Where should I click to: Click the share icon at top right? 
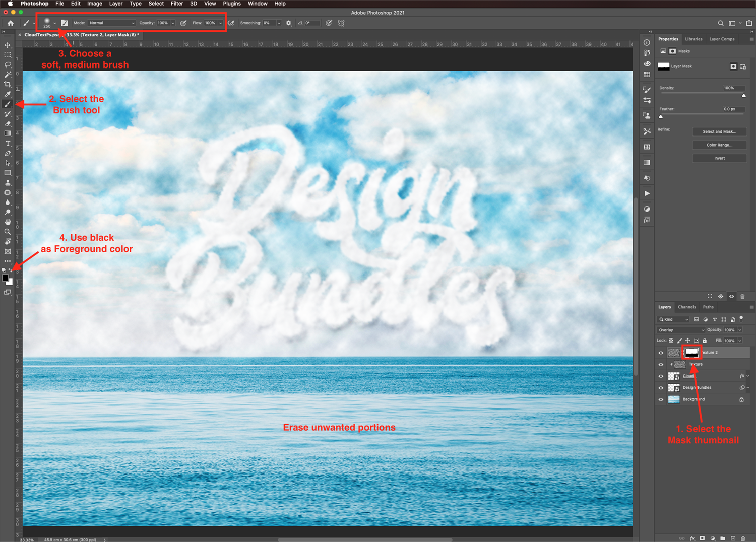pyautogui.click(x=749, y=23)
